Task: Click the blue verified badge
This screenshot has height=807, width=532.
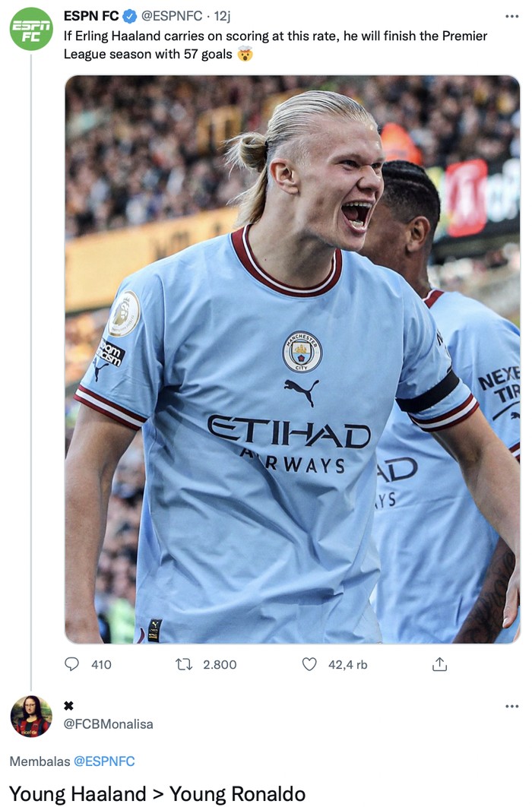Action: (130, 16)
